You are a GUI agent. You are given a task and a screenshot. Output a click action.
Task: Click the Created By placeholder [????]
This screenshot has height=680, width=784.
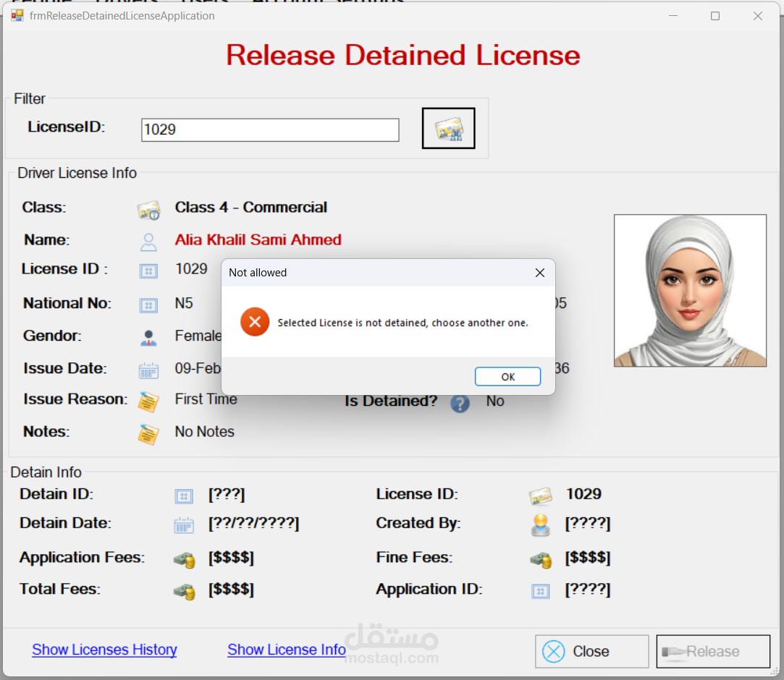(x=588, y=524)
